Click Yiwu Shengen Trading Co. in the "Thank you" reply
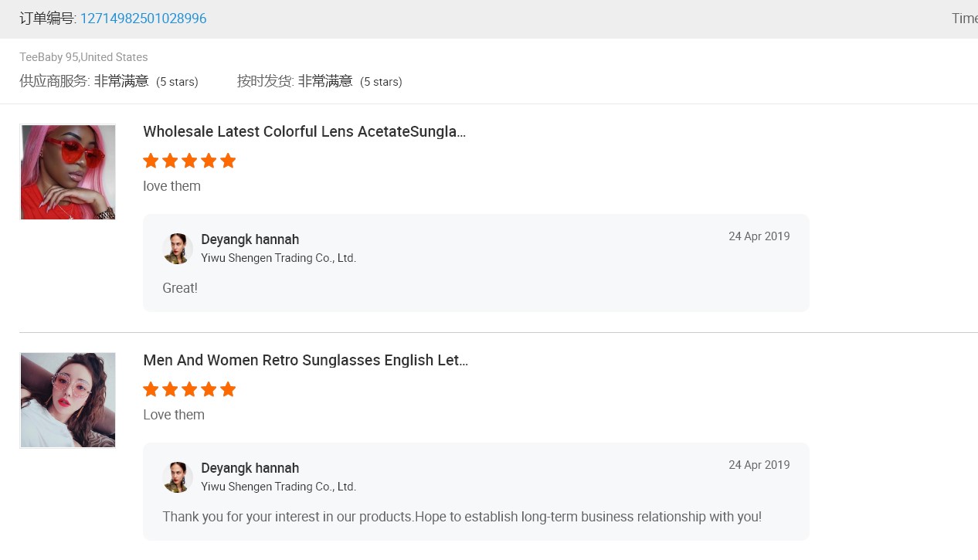This screenshot has height=560, width=978. (x=278, y=487)
